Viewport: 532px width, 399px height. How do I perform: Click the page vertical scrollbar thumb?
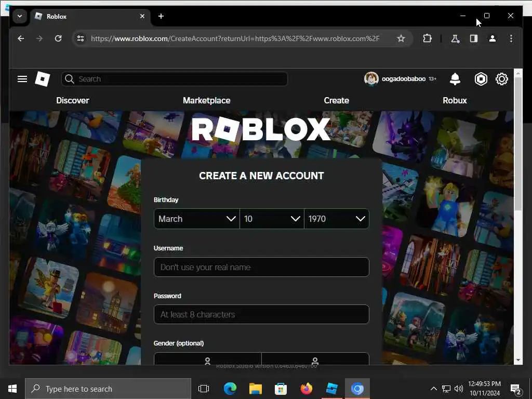coord(518,143)
